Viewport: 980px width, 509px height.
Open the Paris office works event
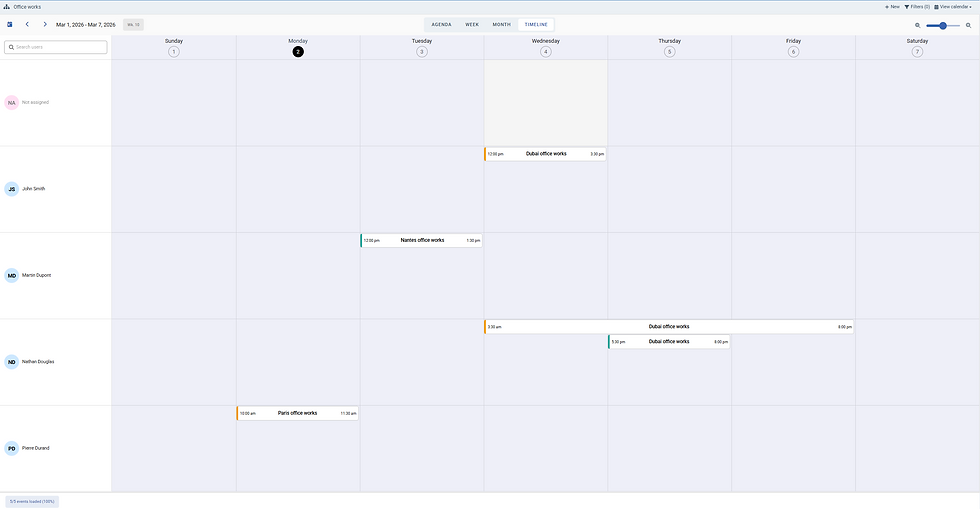298,413
